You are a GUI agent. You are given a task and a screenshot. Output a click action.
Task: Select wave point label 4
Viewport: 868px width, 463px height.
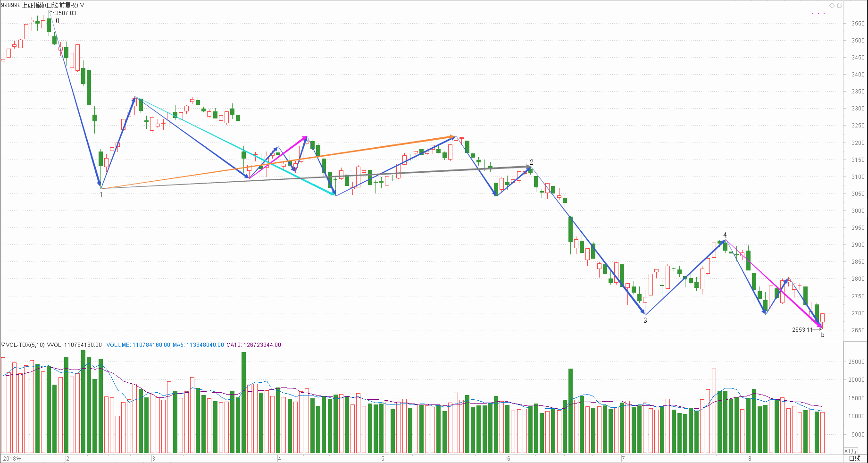tap(725, 235)
